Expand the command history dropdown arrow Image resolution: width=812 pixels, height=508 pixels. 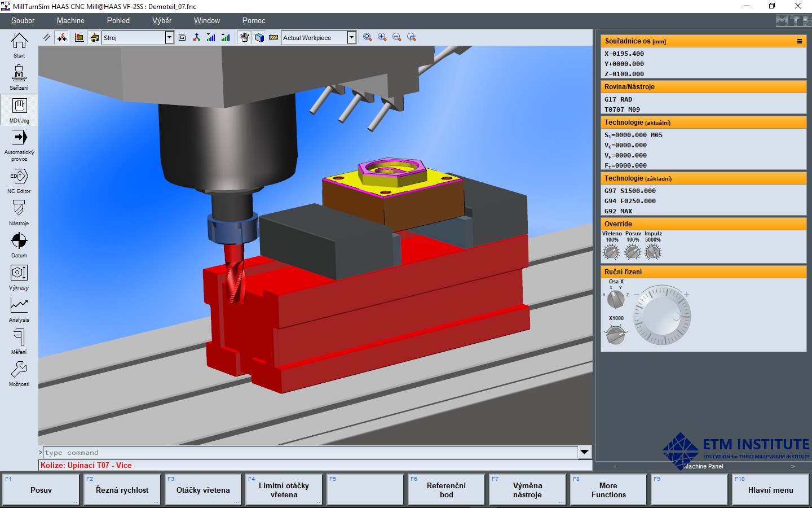tap(585, 452)
